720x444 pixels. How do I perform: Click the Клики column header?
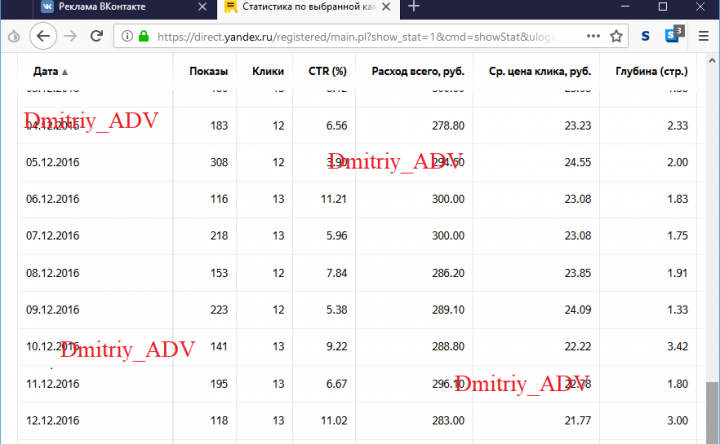(268, 72)
